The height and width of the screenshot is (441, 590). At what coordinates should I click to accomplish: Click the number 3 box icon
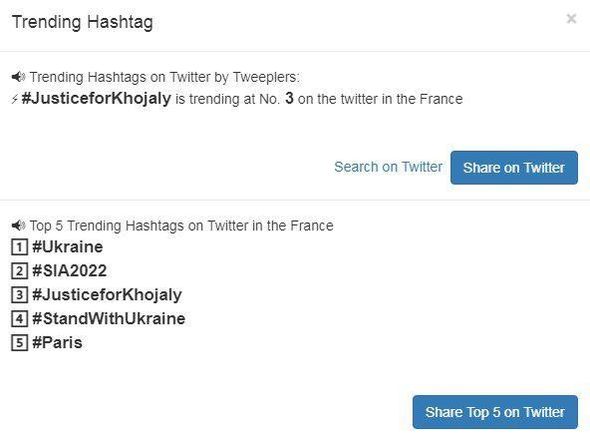[x=20, y=295]
